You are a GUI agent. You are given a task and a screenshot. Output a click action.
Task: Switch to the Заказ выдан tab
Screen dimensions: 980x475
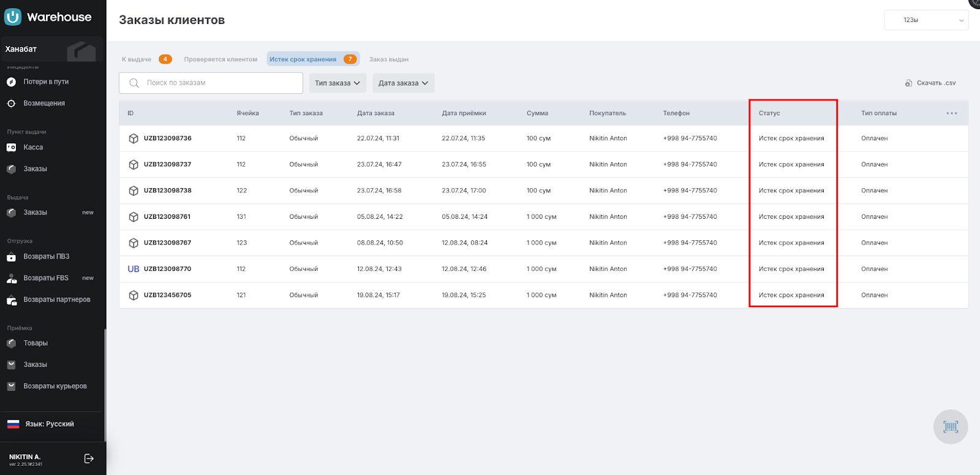pos(388,59)
